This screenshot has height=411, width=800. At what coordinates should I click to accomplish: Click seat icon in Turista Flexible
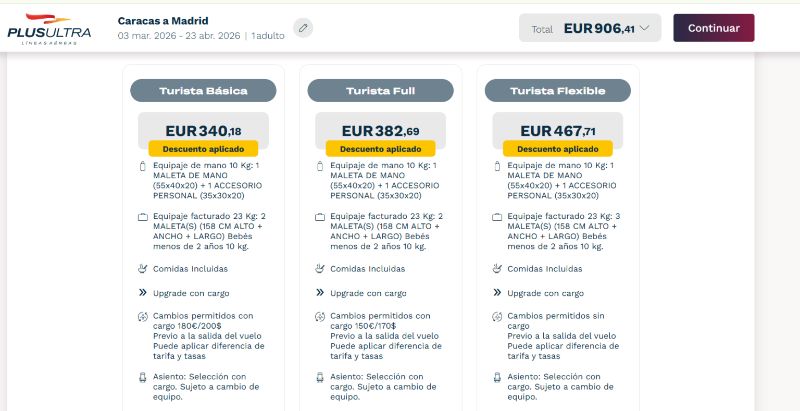496,378
